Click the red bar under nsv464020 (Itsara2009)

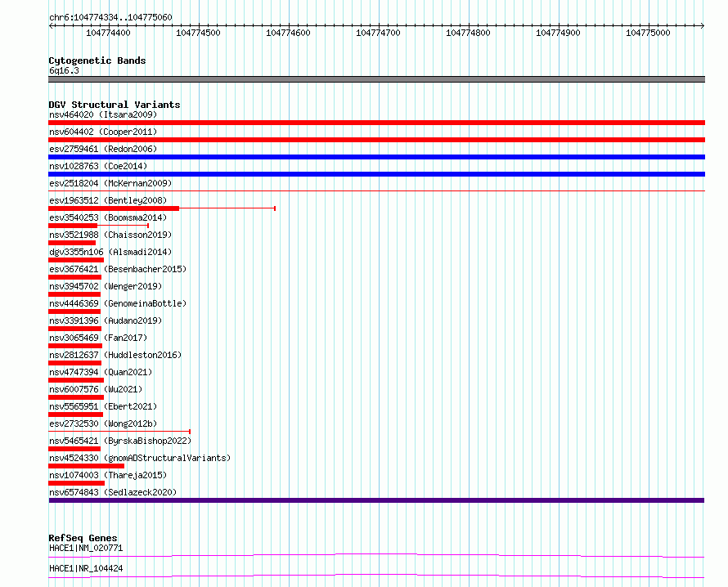tap(376, 123)
